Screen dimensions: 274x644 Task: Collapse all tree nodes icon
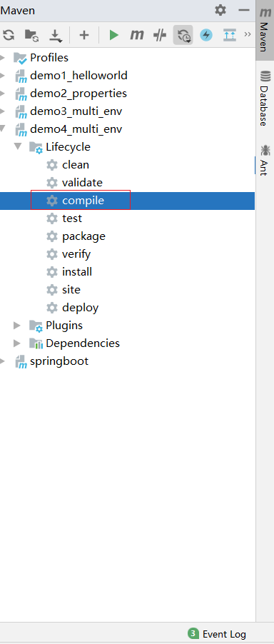coord(229,35)
